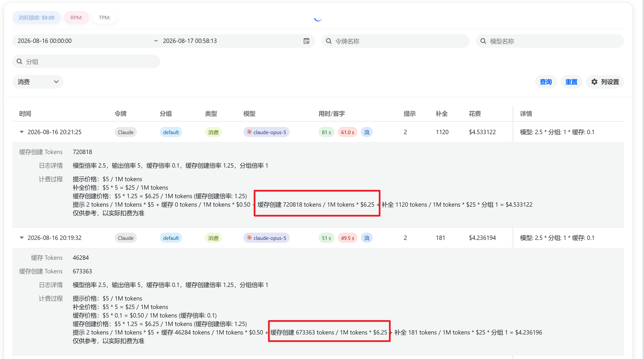This screenshot has height=359, width=644.
Task: Click Claude token tag in 20:21:25 row
Action: point(126,132)
